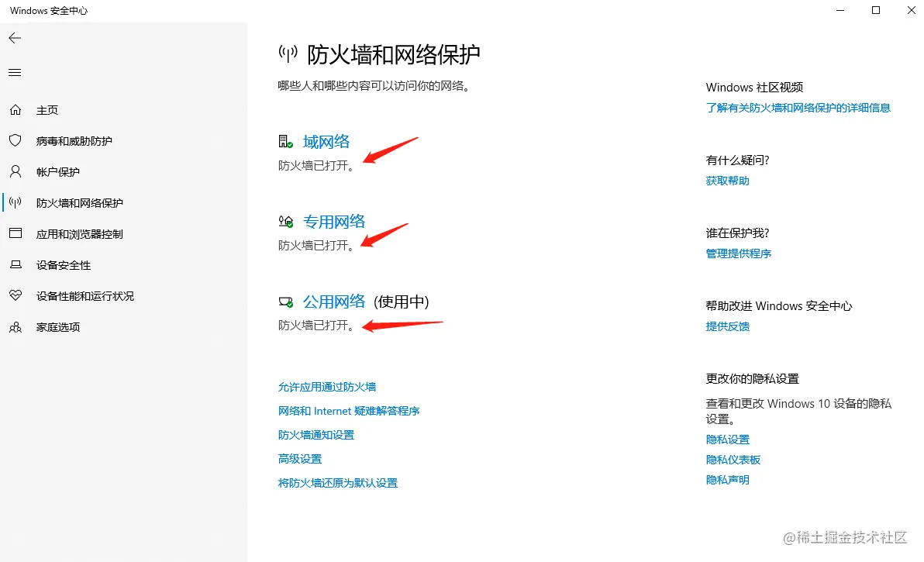
Task: Open 公用网络 firewall settings
Action: point(334,302)
